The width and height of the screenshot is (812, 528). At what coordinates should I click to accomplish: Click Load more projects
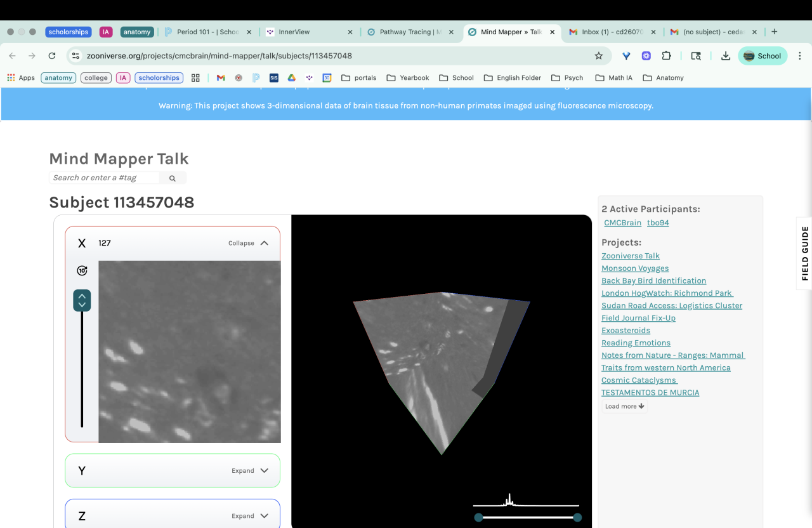[624, 406]
